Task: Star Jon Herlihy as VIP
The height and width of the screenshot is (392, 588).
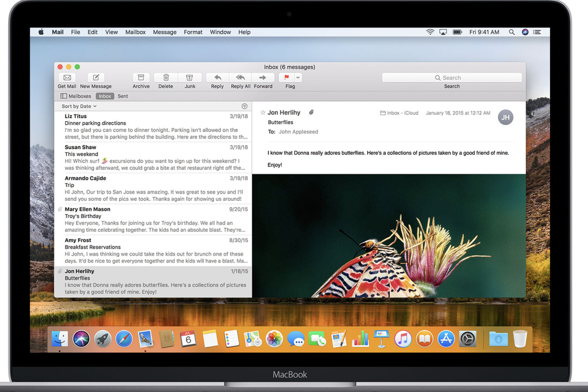Action: [x=263, y=113]
